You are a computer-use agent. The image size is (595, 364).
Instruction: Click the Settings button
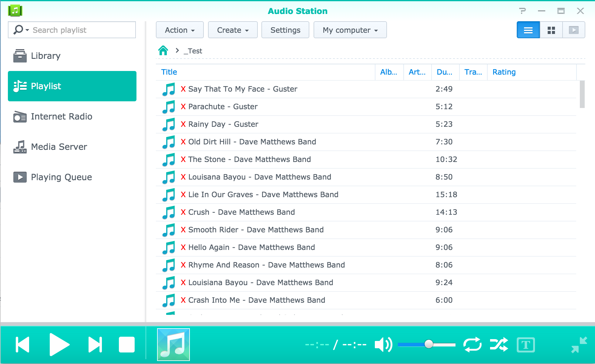(285, 30)
